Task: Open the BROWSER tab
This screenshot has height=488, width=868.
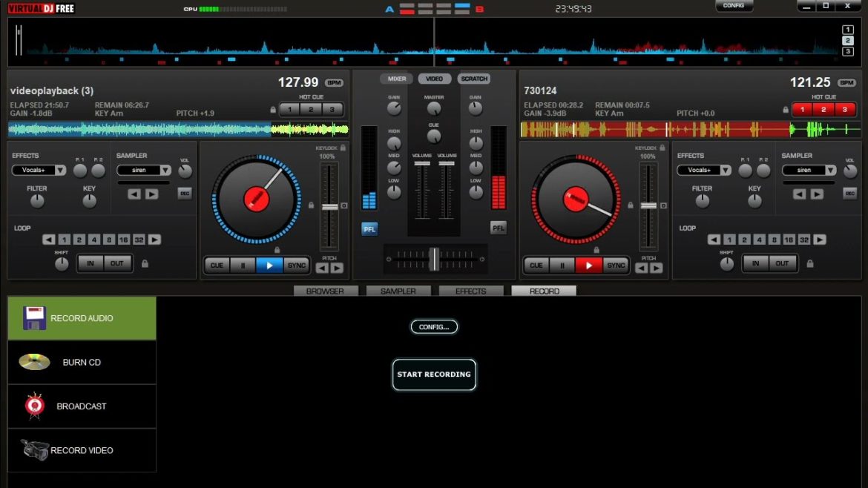Action: pos(326,291)
